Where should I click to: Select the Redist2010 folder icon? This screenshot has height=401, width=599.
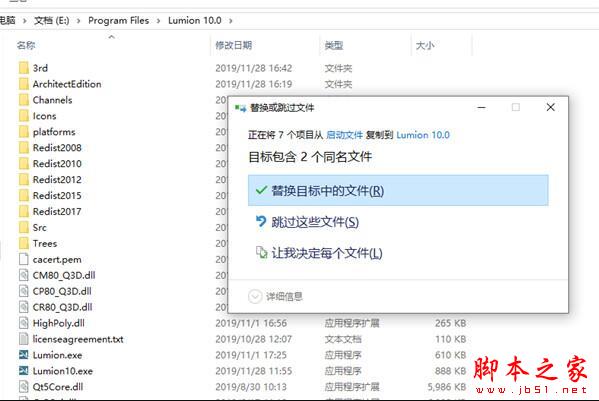24,163
